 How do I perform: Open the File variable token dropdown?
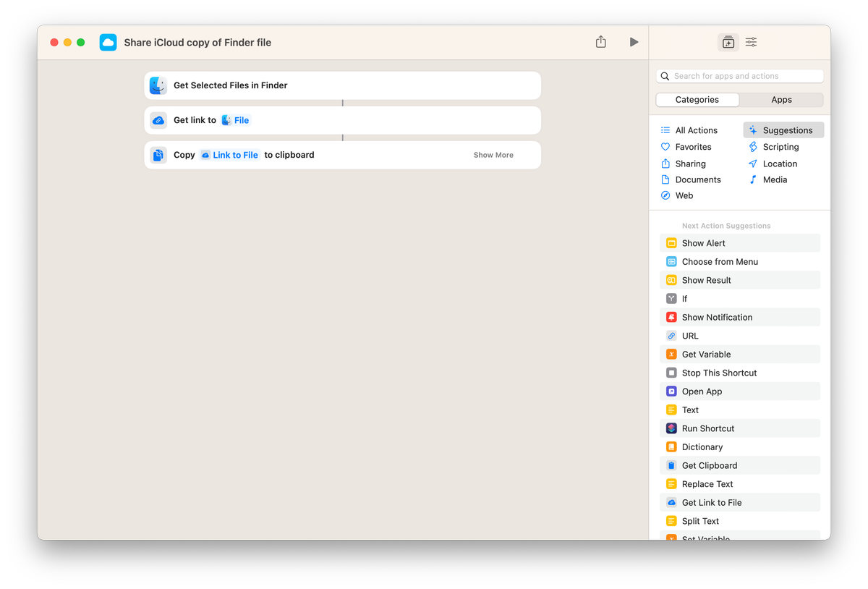point(235,120)
